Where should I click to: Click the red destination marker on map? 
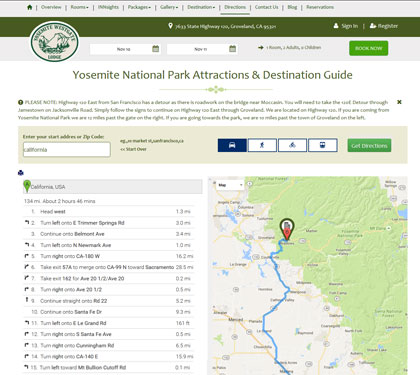pyautogui.click(x=287, y=234)
